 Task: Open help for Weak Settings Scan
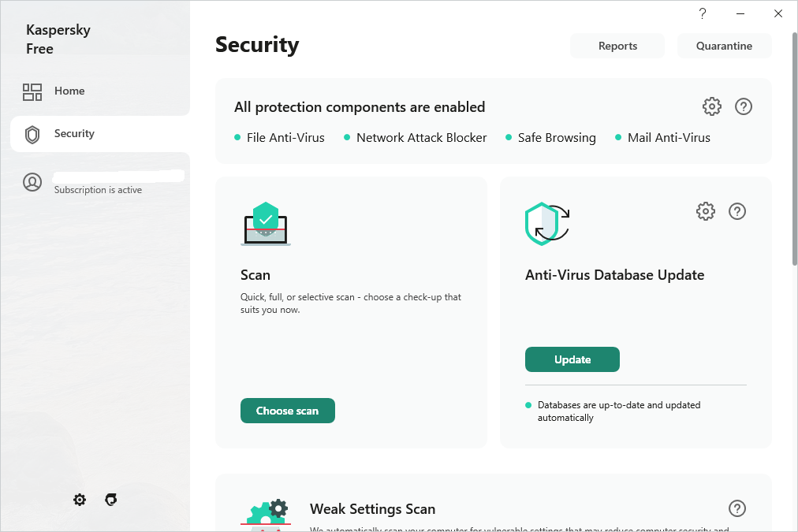click(x=737, y=508)
